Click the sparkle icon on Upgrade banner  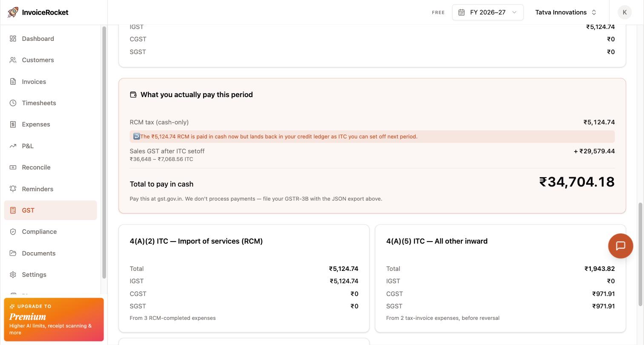(12, 306)
